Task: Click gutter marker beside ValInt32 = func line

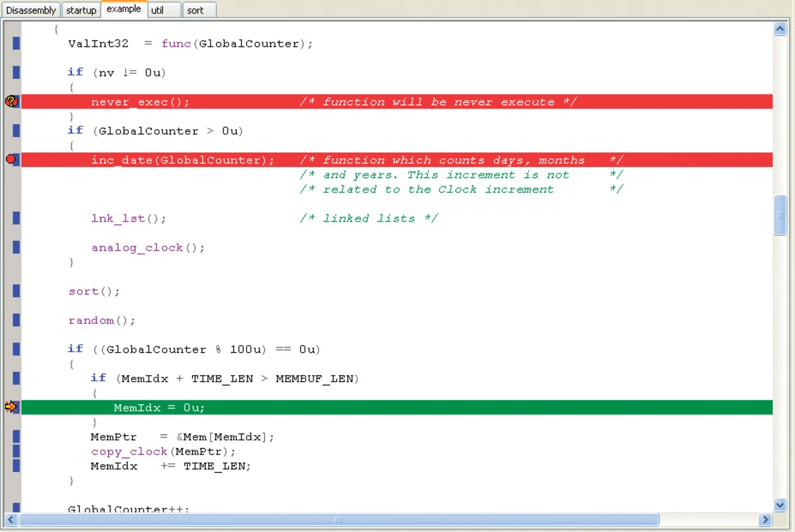Action: (x=16, y=43)
